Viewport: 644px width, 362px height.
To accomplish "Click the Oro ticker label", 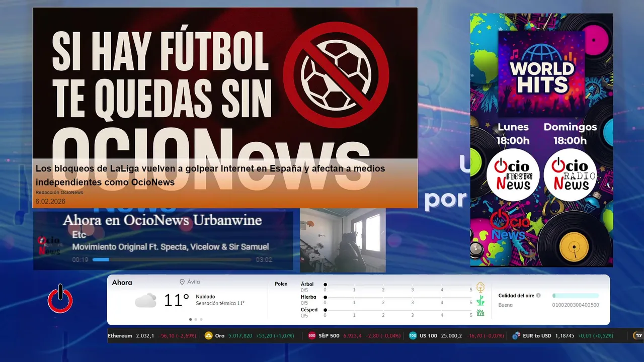I will tap(220, 336).
